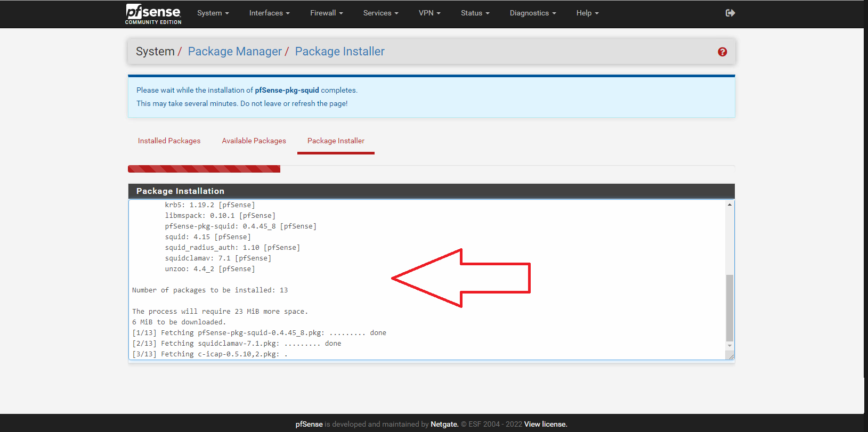Click the logout icon in the navbar

point(730,13)
